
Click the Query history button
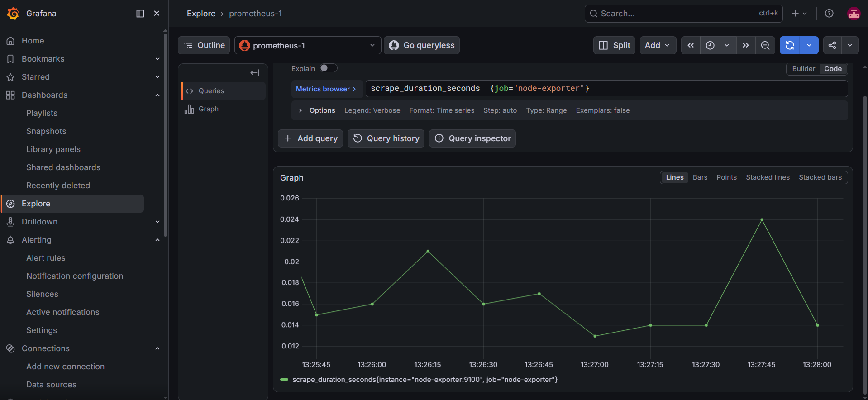tap(386, 138)
